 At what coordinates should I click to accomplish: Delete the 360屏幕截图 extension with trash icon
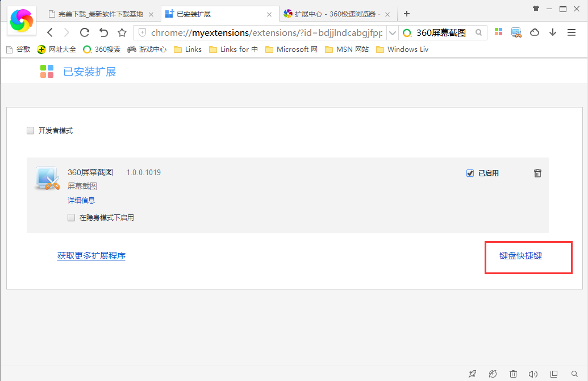pyautogui.click(x=538, y=173)
